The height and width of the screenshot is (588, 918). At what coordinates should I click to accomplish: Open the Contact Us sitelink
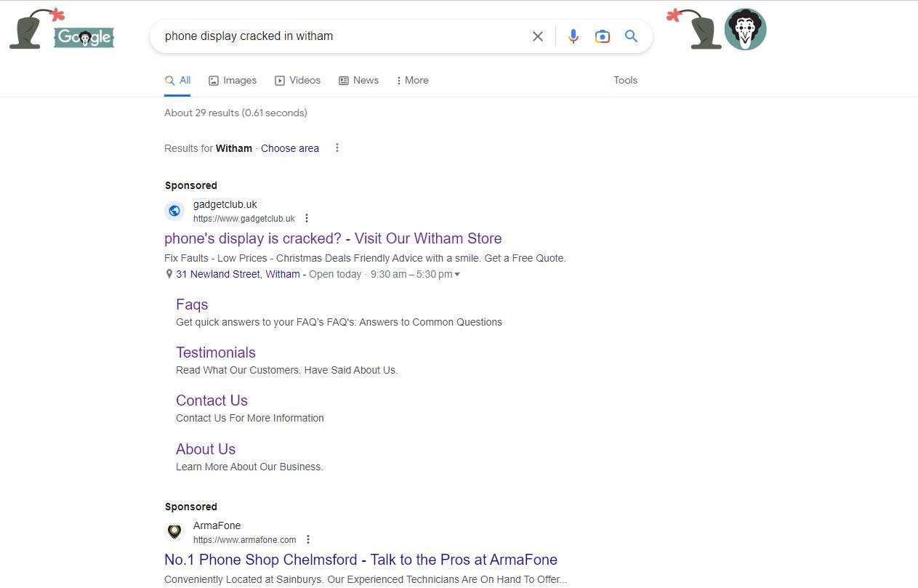point(212,400)
